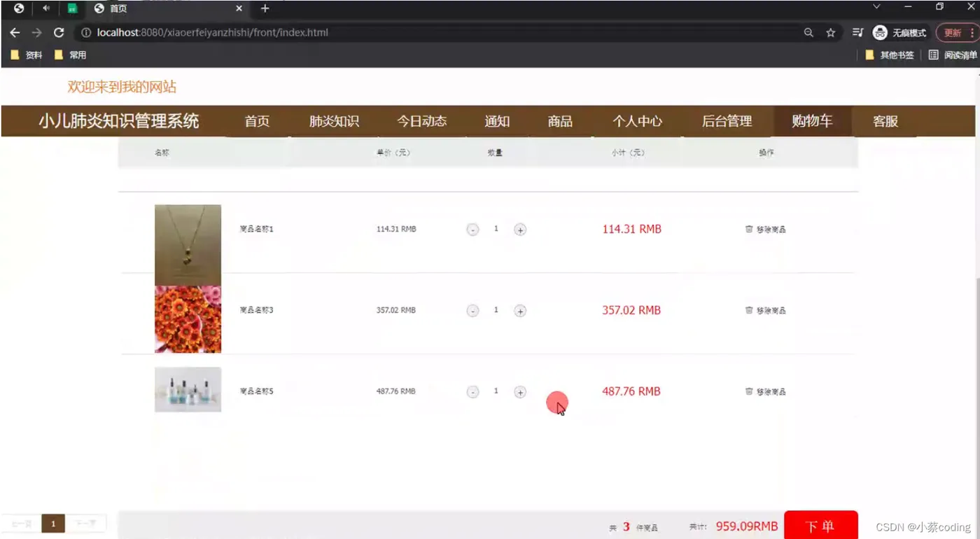Click the orange flowers thumbnail of 商品名称3
Viewport: 980px width, 539px height.
[188, 319]
